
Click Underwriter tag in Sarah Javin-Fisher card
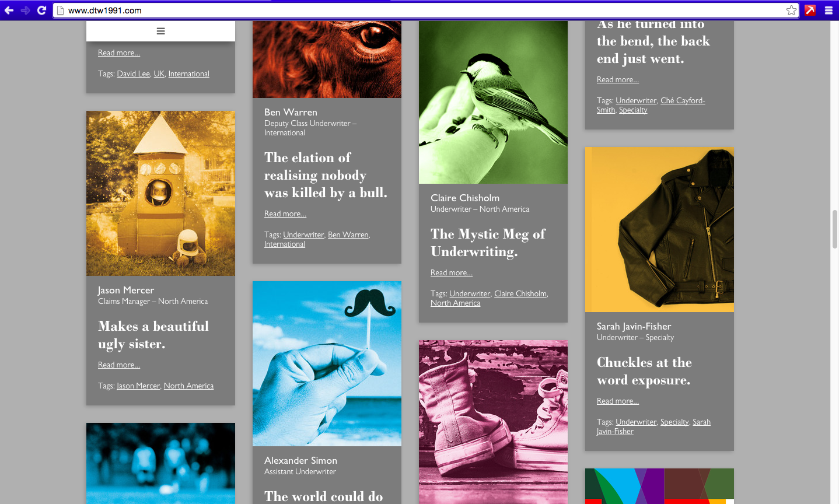(636, 422)
